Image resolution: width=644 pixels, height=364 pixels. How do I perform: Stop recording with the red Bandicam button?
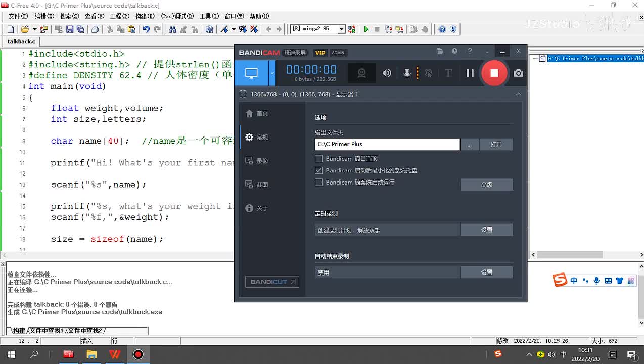[494, 73]
